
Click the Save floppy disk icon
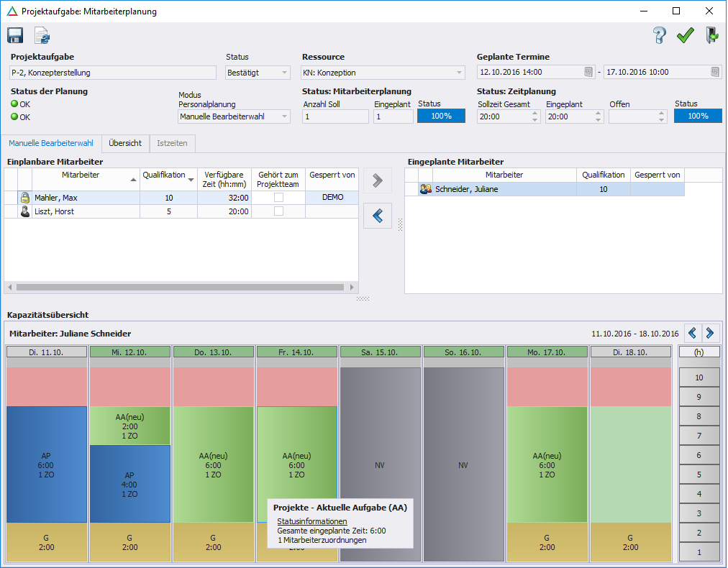point(15,36)
